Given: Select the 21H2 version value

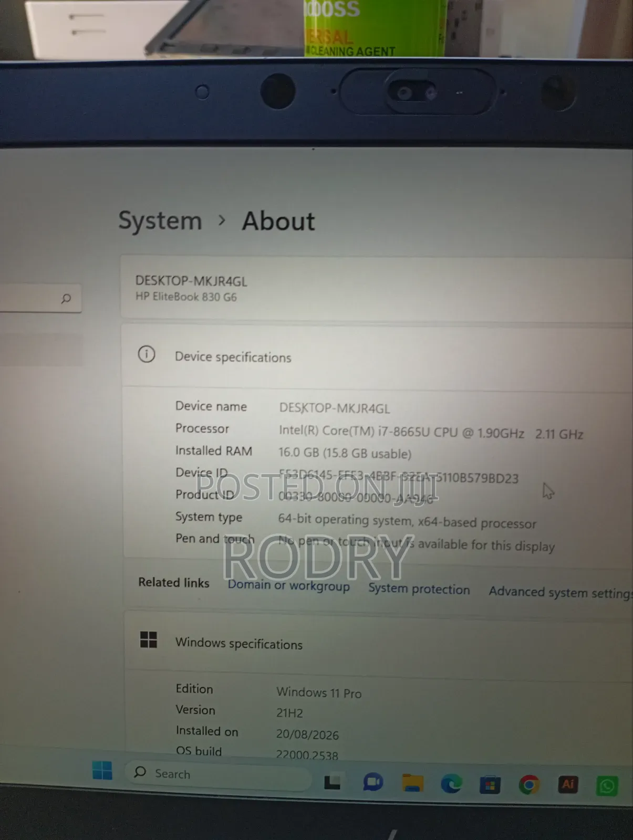Looking at the screenshot, I should (x=289, y=713).
